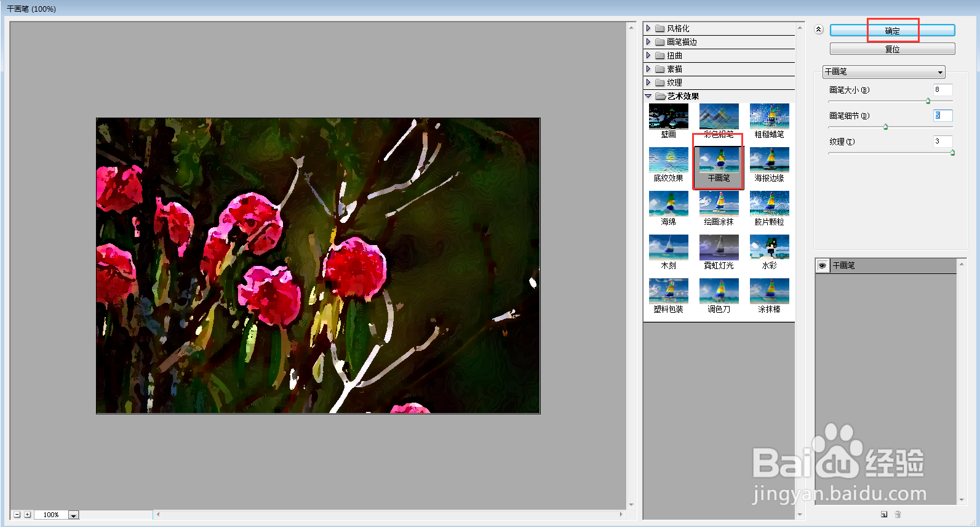Expand the 风格化 filter folder
Viewport: 980px width, 527px height.
pyautogui.click(x=648, y=28)
